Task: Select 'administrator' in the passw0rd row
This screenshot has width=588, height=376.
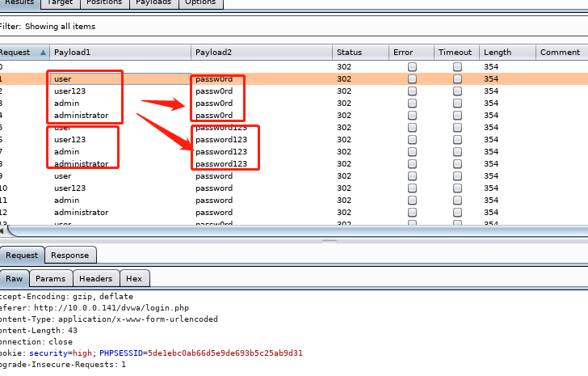Action: coord(82,115)
